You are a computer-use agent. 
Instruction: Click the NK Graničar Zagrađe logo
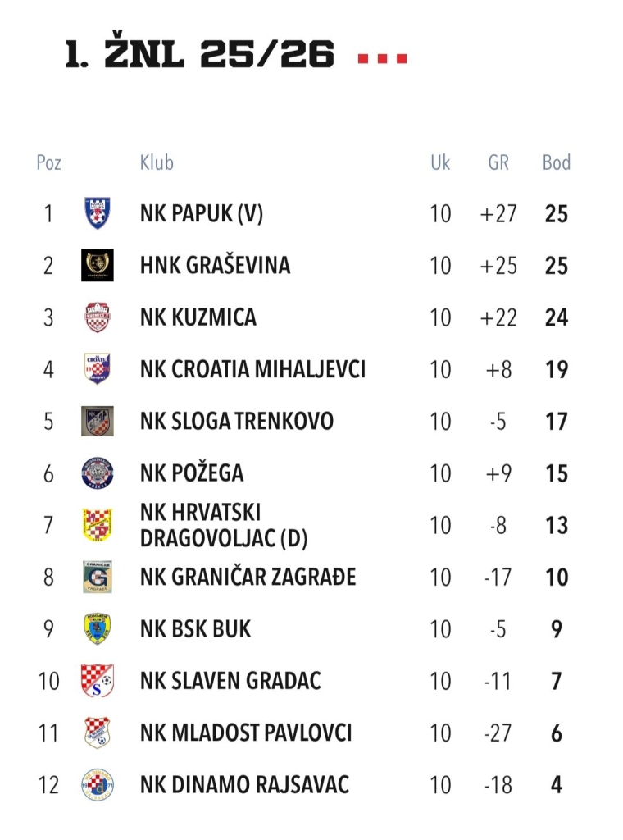point(98,577)
